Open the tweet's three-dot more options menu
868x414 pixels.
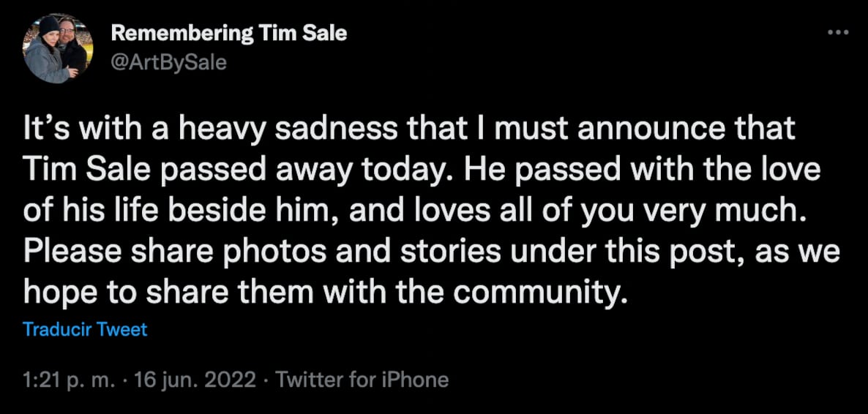point(834,32)
